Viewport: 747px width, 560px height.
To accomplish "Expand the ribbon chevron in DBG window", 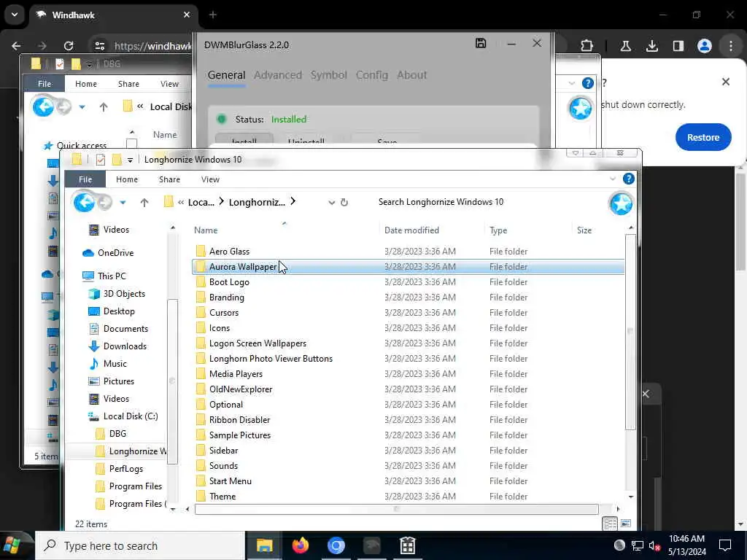I will [572, 83].
